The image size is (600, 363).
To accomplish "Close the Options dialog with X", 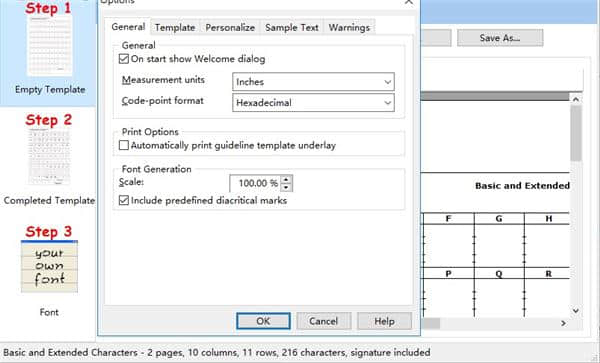I will click(x=409, y=2).
